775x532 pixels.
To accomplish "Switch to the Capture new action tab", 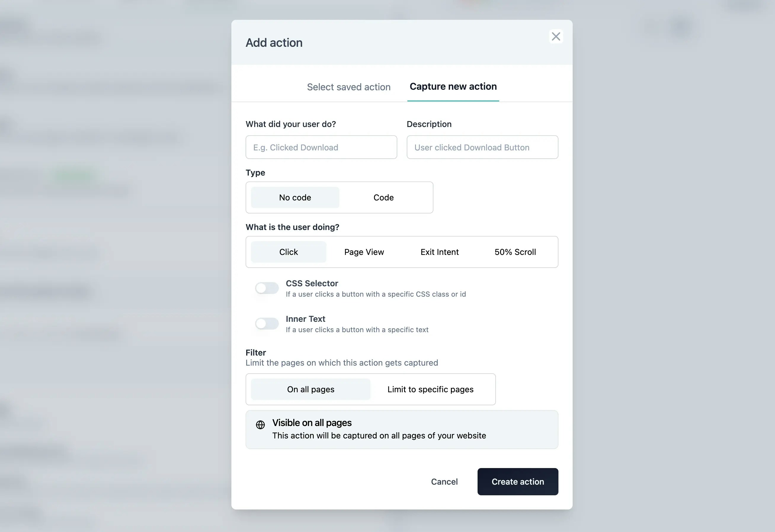I will coord(453,87).
